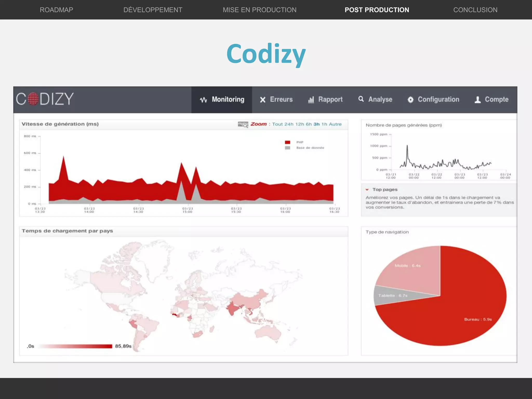
Task: Click the Vitesse de génération (ms) title
Action: 60,124
